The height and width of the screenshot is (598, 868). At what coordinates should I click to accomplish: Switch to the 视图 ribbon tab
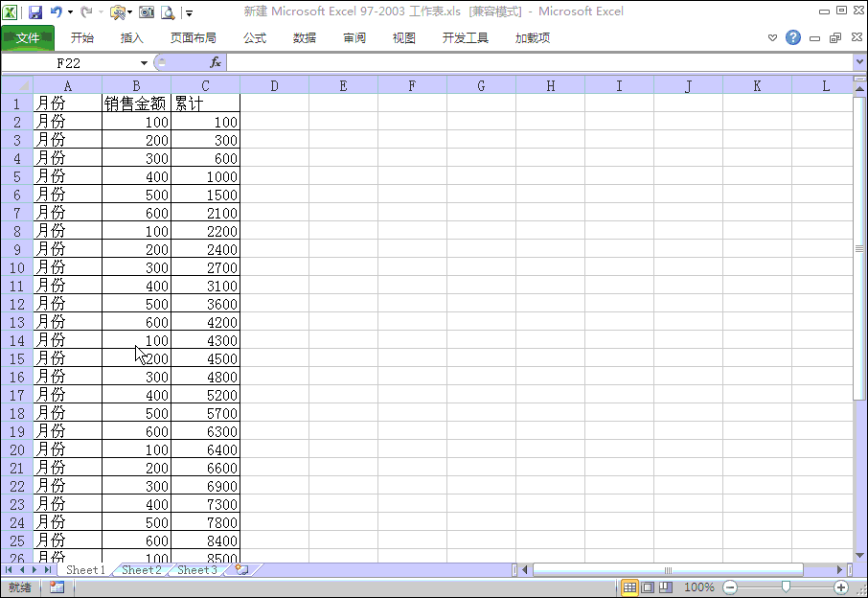coord(404,37)
